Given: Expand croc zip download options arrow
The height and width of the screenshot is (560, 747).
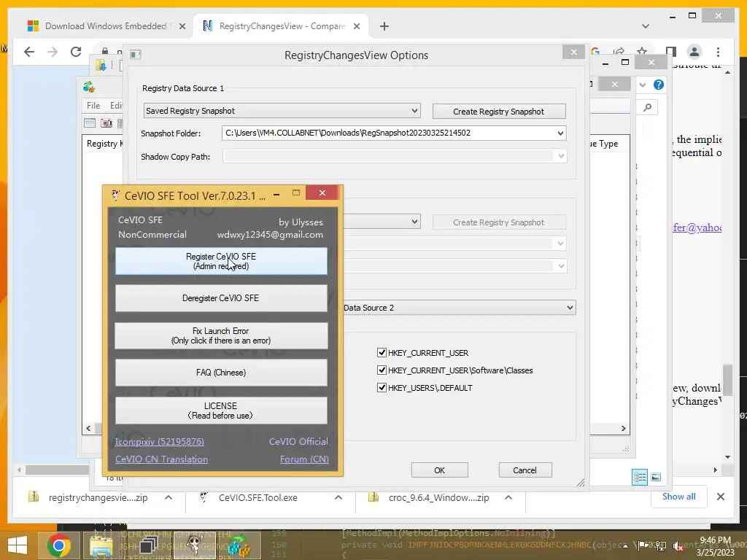Looking at the screenshot, I should pyautogui.click(x=508, y=497).
